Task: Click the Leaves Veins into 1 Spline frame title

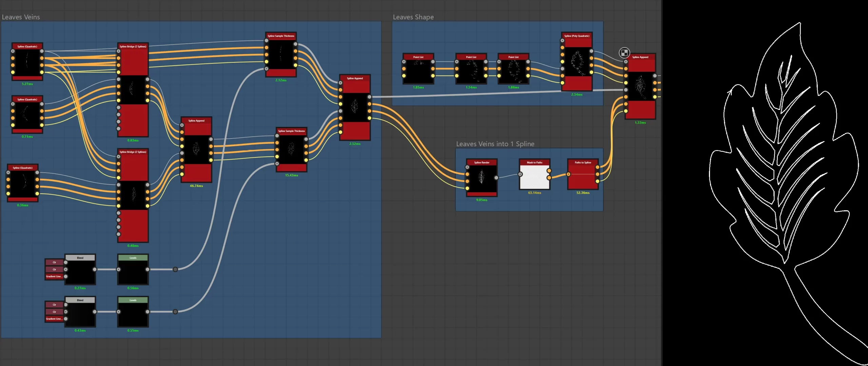Action: (x=495, y=144)
